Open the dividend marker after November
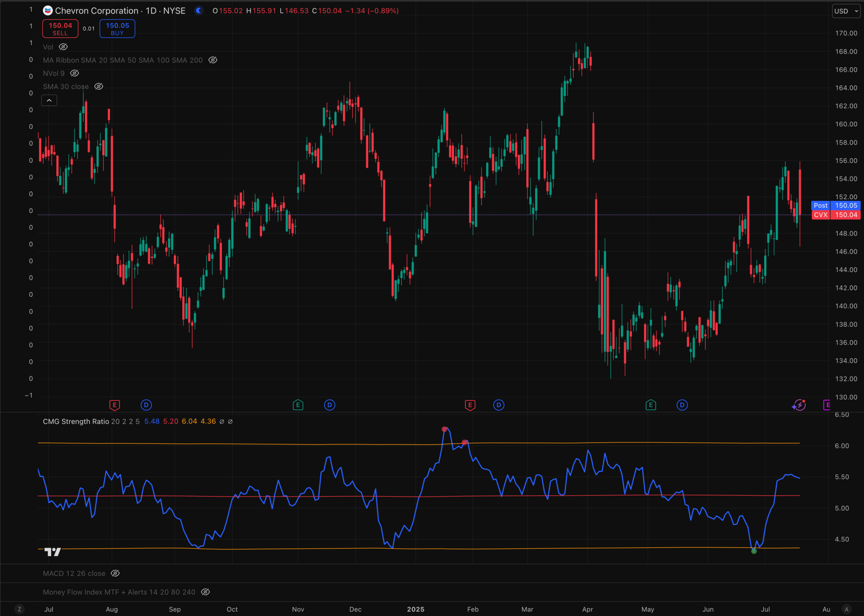 (x=330, y=405)
